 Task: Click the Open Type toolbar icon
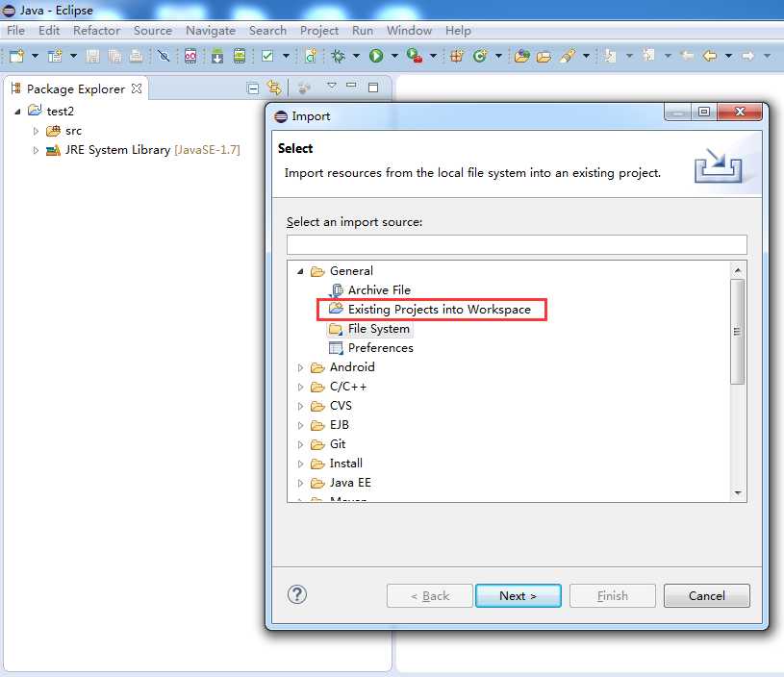pyautogui.click(x=522, y=56)
